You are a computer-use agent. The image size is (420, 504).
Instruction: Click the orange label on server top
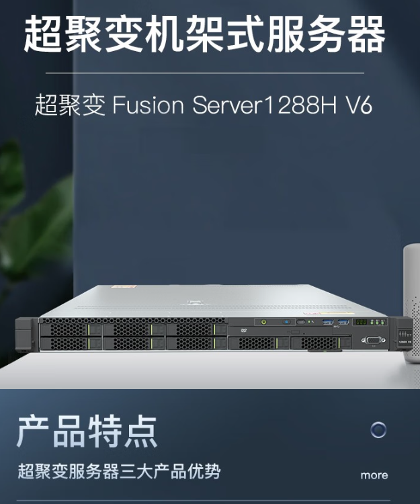(124, 287)
